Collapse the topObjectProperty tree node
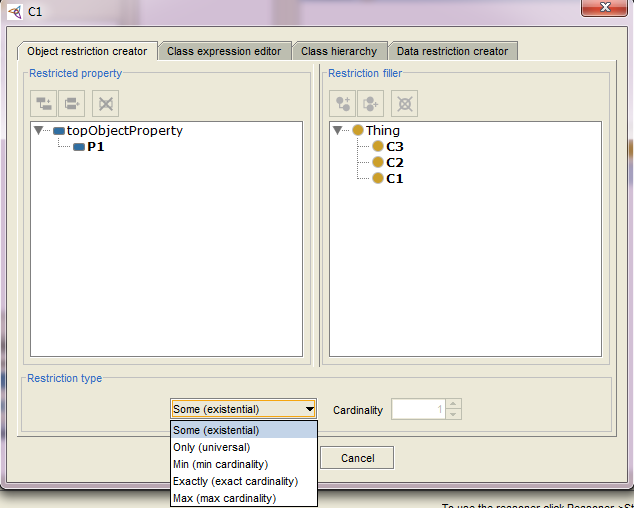 (39, 131)
